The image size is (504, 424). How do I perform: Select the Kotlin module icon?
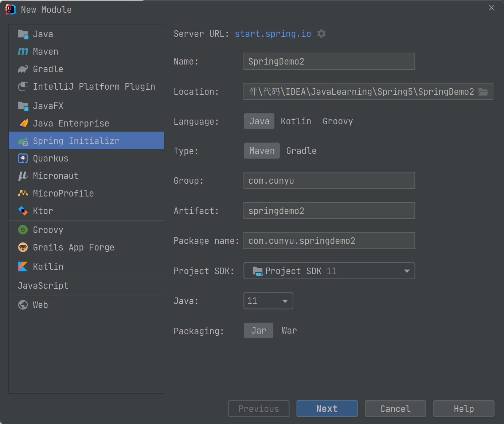click(x=23, y=267)
